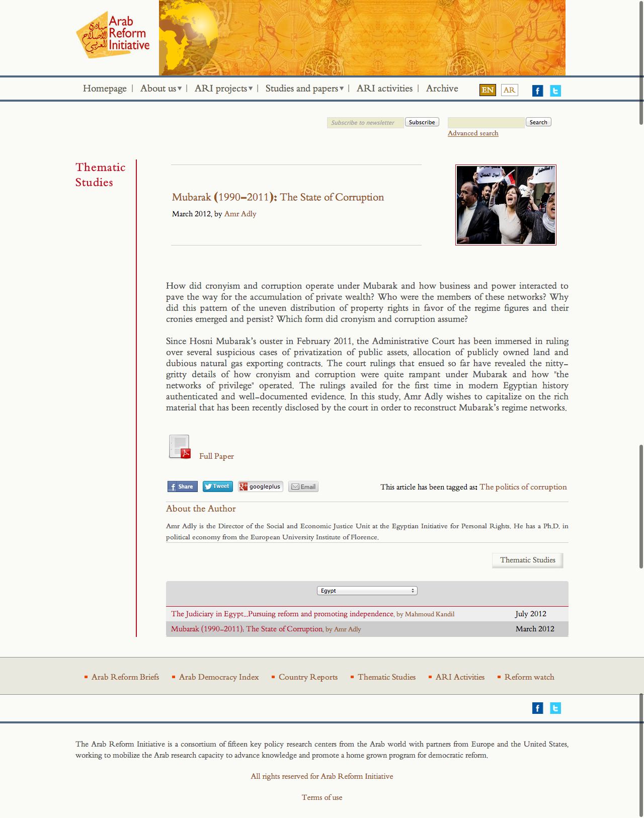Open Arab Reform Briefs footer link
The image size is (644, 818).
click(125, 677)
